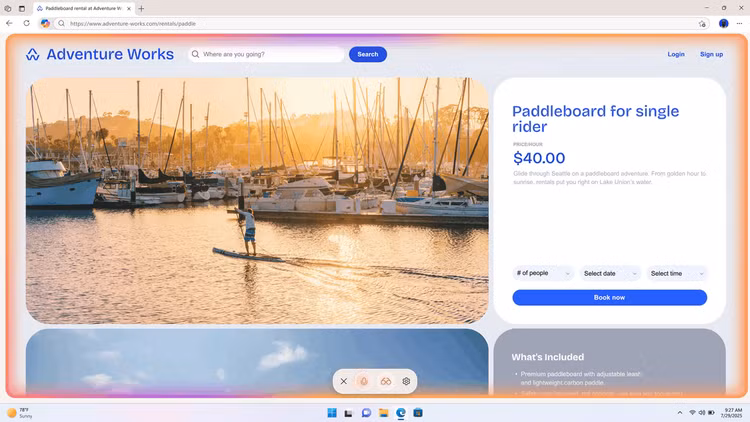This screenshot has height=422, width=750.
Task: Expand the '# of people' dropdown
Action: [x=543, y=273]
